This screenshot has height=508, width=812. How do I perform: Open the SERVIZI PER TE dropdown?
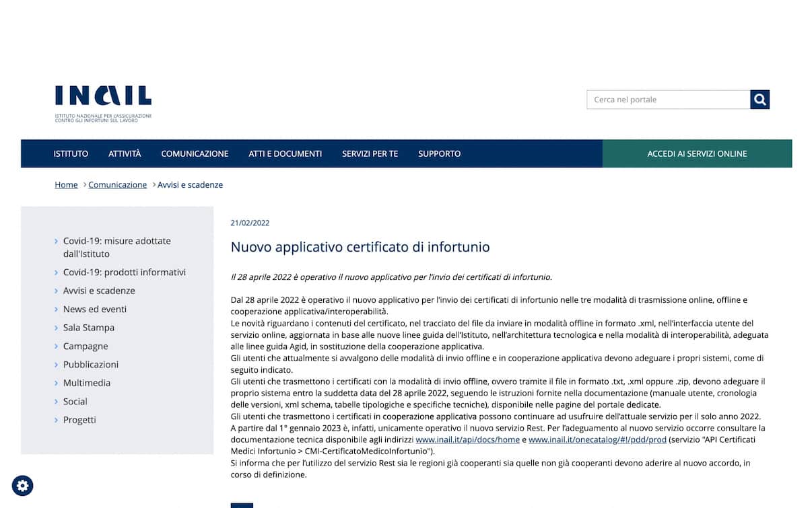pos(370,153)
